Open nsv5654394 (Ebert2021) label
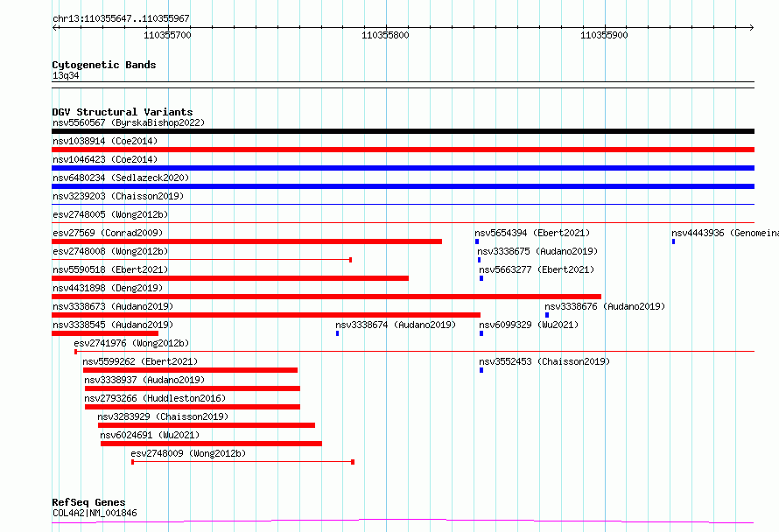The image size is (779, 532). tap(532, 233)
